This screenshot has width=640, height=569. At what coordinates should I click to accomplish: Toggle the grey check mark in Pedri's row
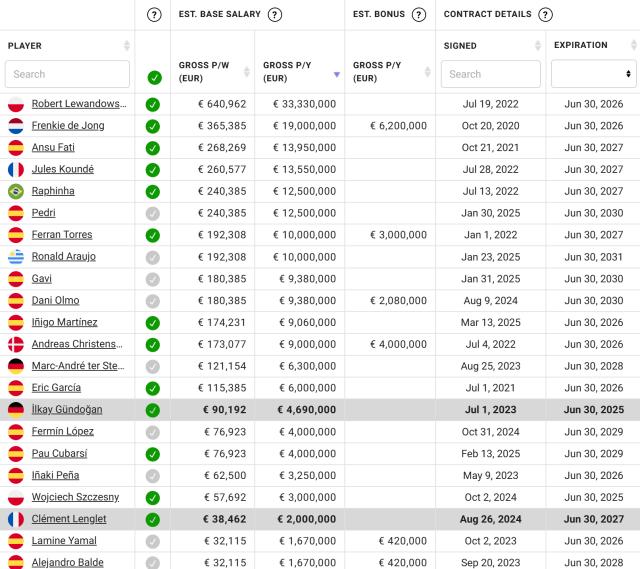click(x=153, y=213)
